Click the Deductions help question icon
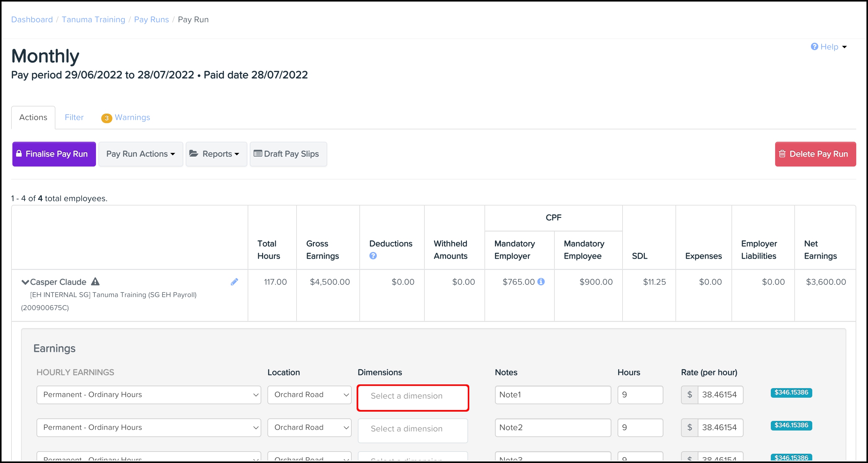868x463 pixels. click(x=373, y=256)
